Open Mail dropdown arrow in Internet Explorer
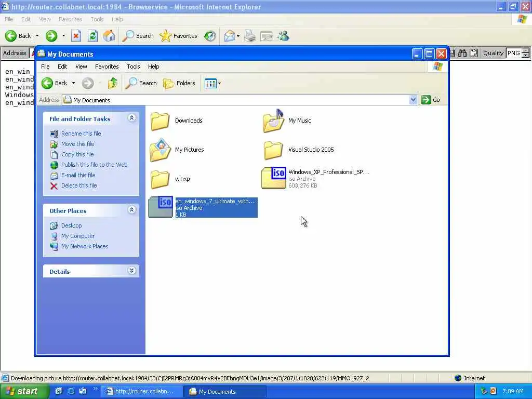This screenshot has width=532, height=399. (238, 36)
